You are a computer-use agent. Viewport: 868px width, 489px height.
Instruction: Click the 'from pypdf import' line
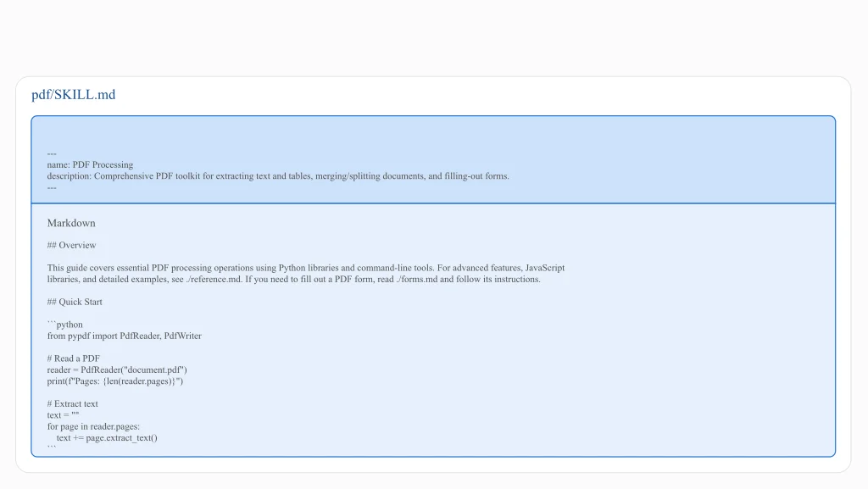tap(125, 336)
